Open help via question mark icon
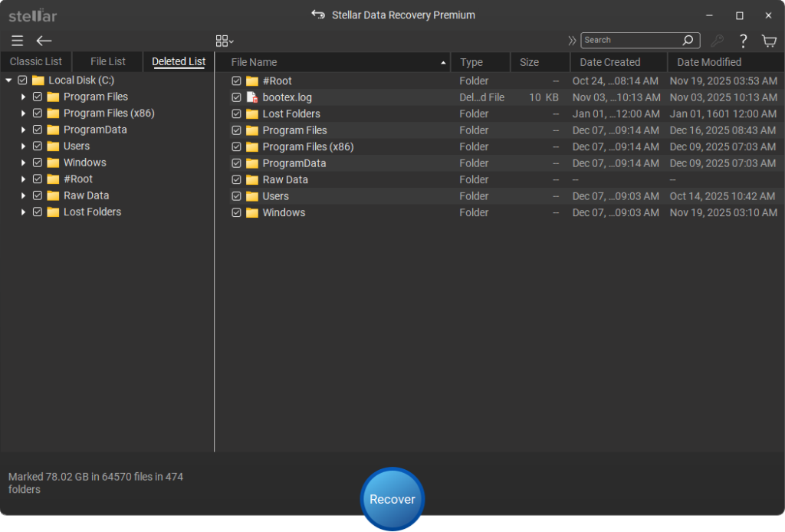Viewport: 785px width, 532px height. (x=744, y=41)
